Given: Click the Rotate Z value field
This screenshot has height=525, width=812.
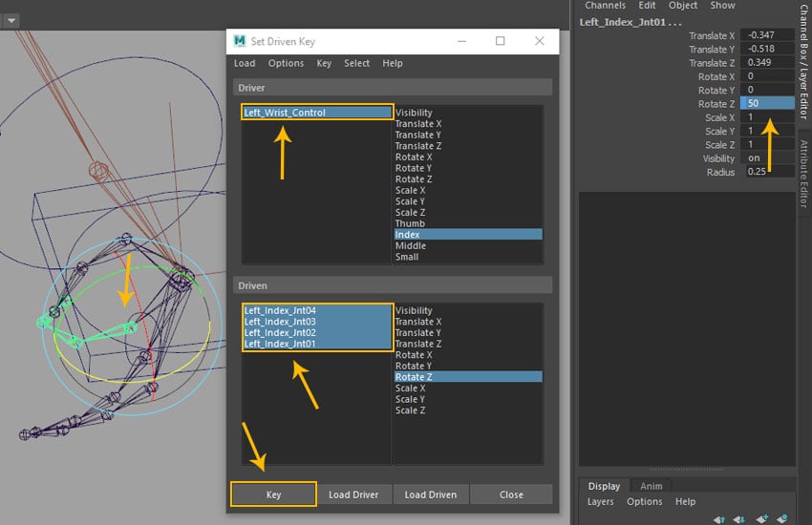Looking at the screenshot, I should coord(767,103).
